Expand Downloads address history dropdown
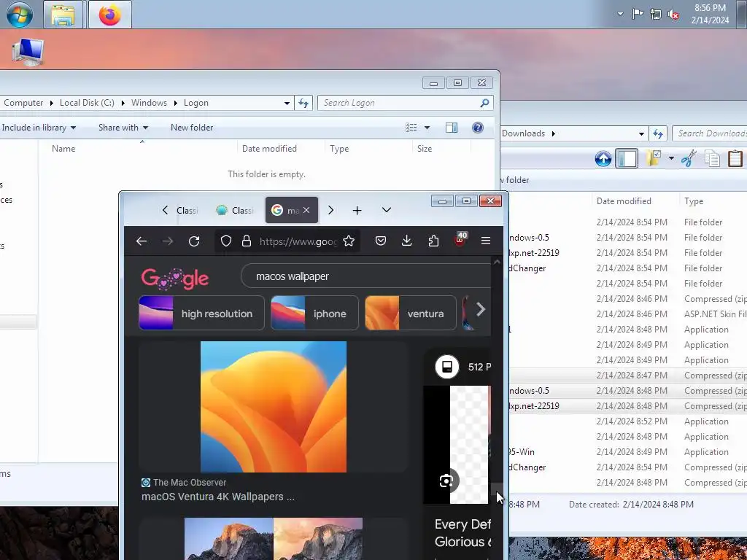Screen dimensions: 747x560 point(641,134)
